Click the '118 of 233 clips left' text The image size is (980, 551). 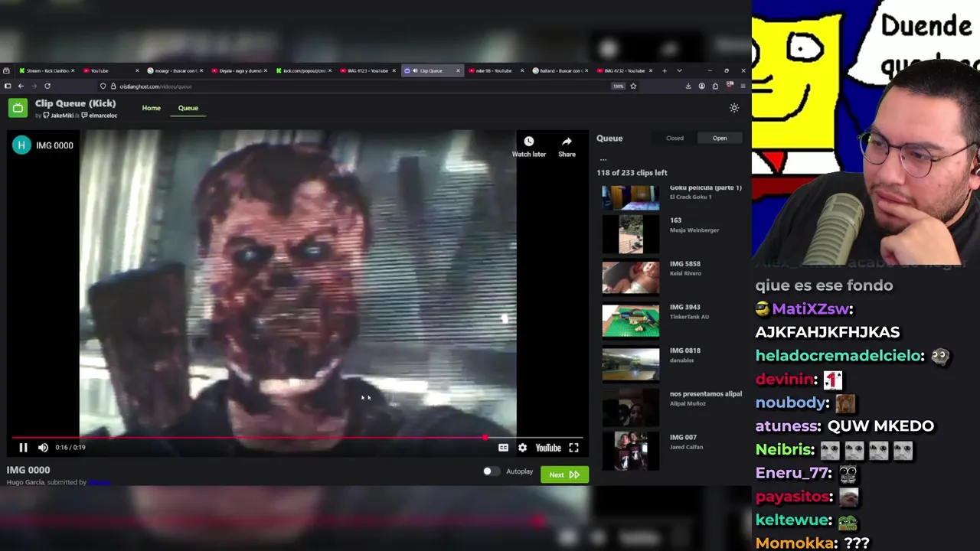(632, 173)
